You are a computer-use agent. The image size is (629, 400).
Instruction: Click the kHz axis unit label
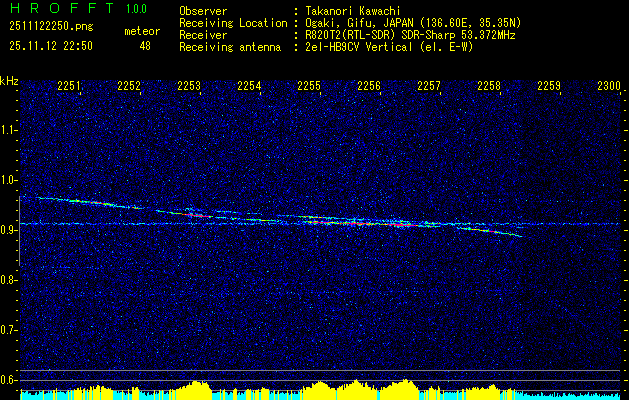[9, 81]
